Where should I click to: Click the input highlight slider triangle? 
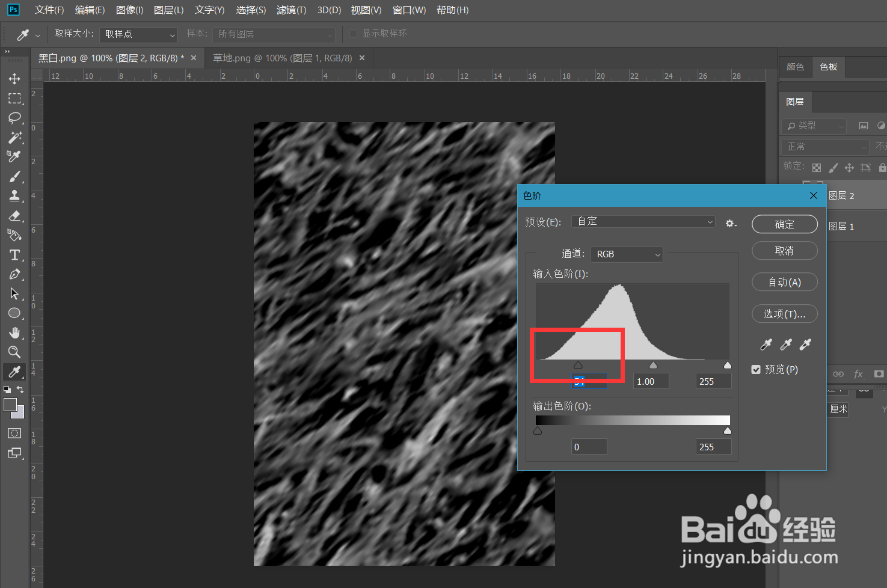[x=728, y=365]
